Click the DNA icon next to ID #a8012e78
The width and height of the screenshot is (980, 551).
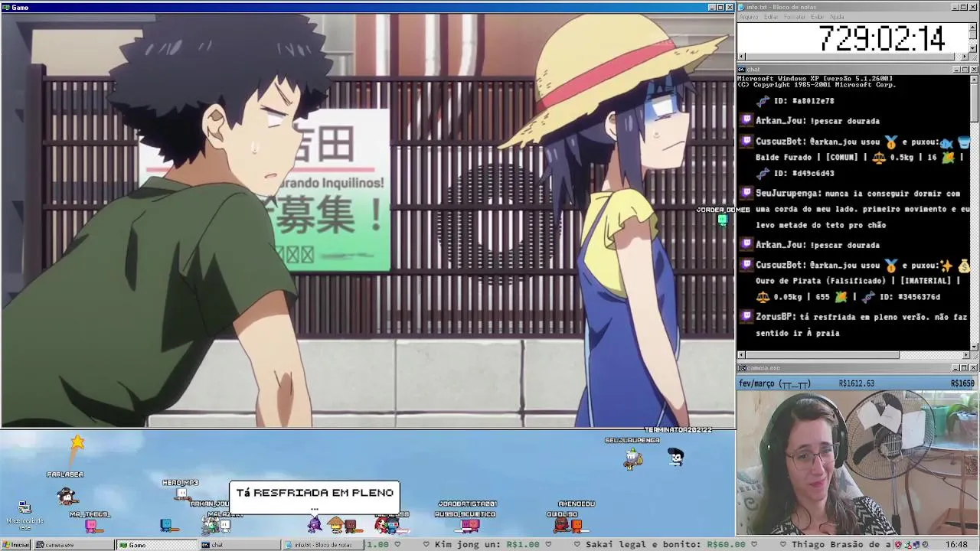point(763,100)
